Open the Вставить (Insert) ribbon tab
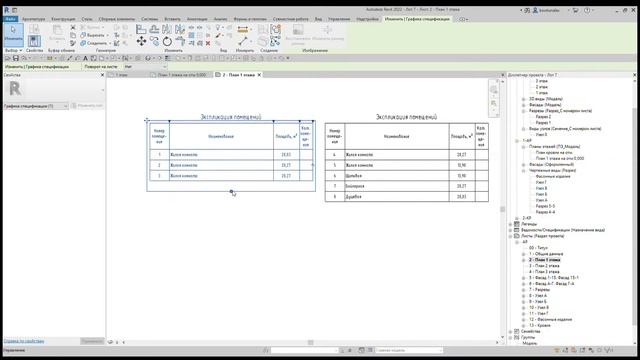The width and height of the screenshot is (640, 360). click(x=172, y=19)
